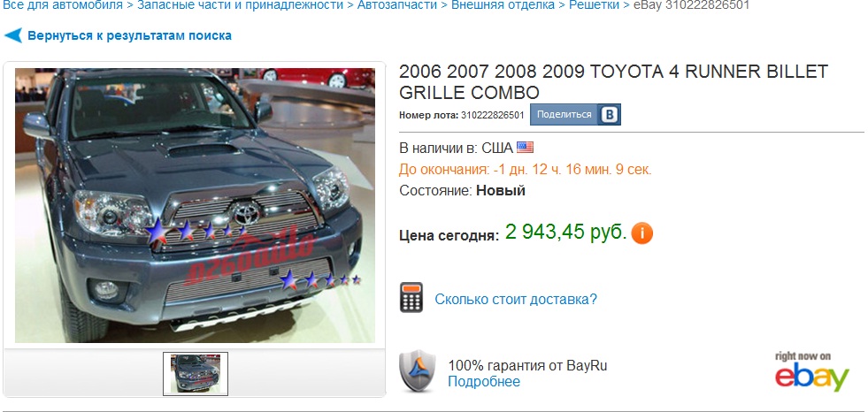868x412 pixels.
Task: Open Сколько стоит доставка link
Action: click(x=516, y=299)
